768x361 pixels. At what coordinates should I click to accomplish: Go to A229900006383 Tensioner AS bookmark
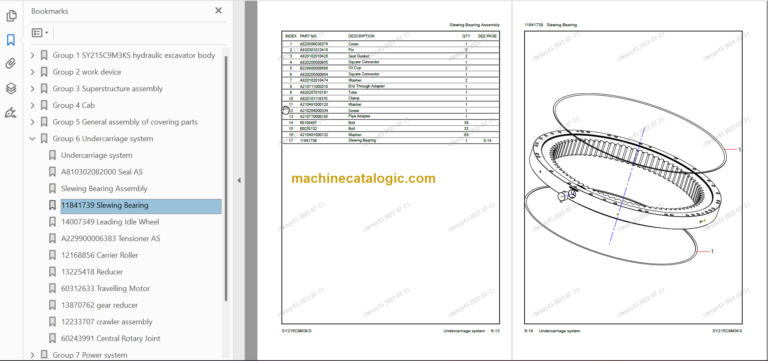110,239
